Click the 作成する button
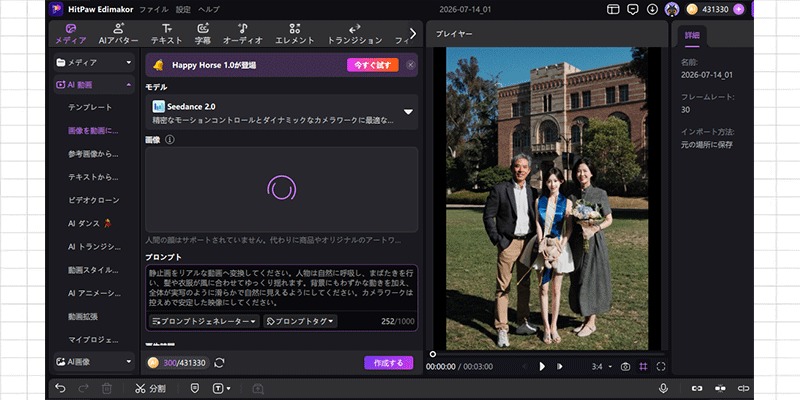This screenshot has height=400, width=800. pos(389,363)
